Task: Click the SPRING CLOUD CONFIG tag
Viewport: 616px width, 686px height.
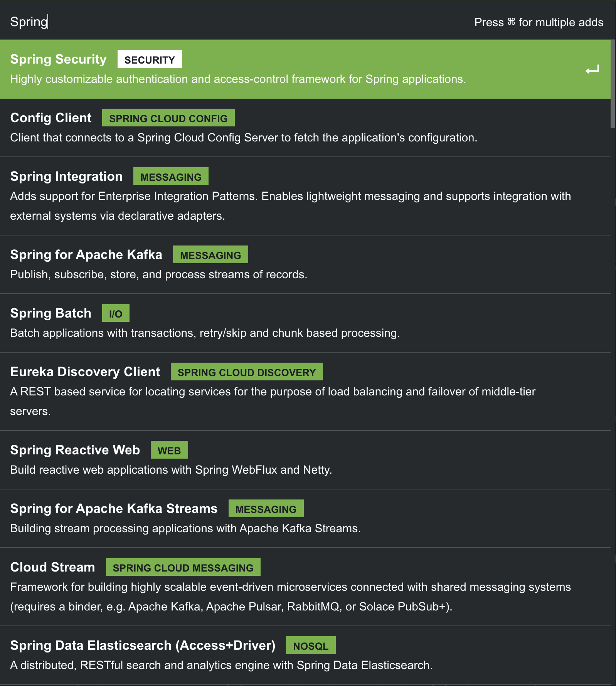Action: [168, 118]
